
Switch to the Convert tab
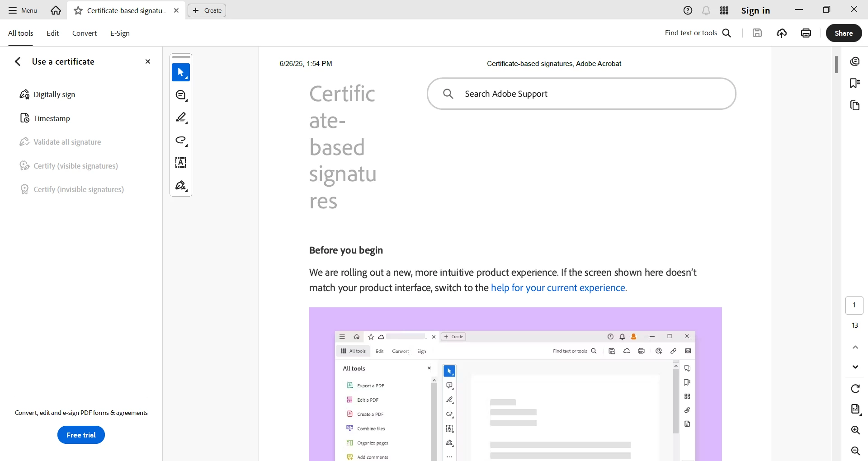[x=85, y=33]
